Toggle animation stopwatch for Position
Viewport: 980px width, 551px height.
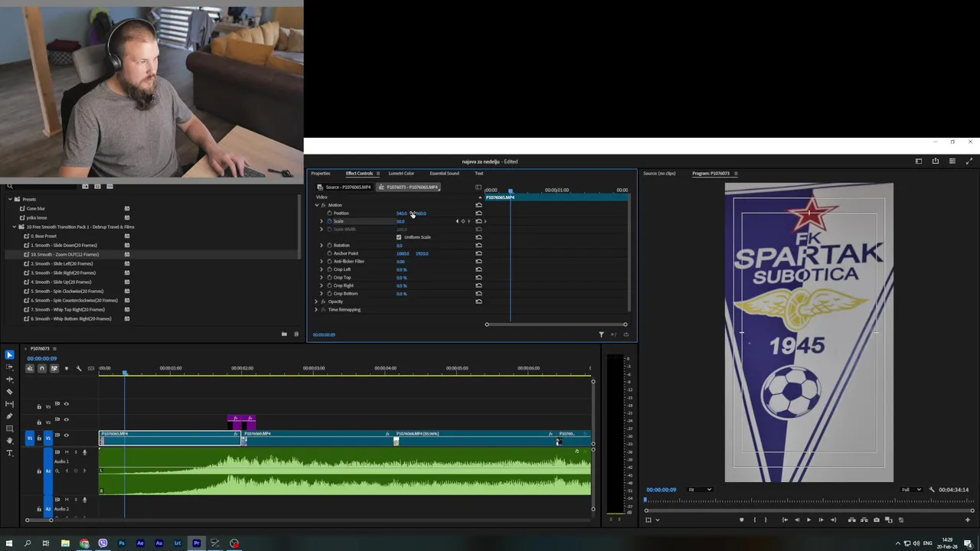(329, 214)
